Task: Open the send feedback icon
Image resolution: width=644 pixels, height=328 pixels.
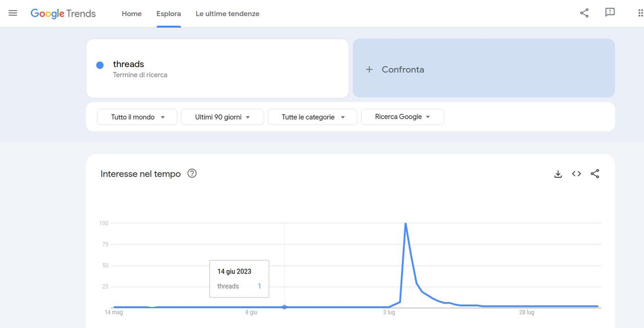Action: (610, 13)
